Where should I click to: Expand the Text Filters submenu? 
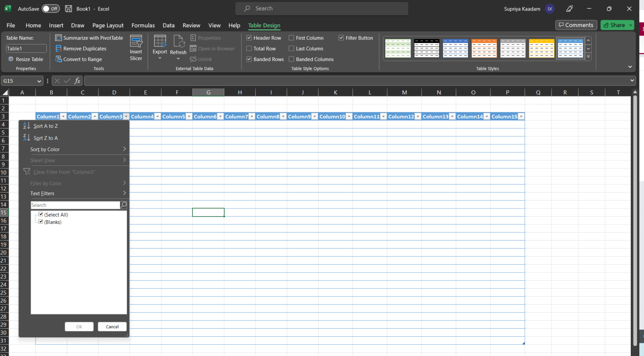coord(42,193)
